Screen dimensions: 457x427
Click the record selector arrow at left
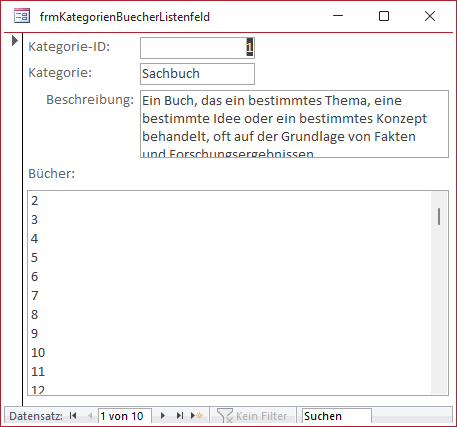(14, 41)
